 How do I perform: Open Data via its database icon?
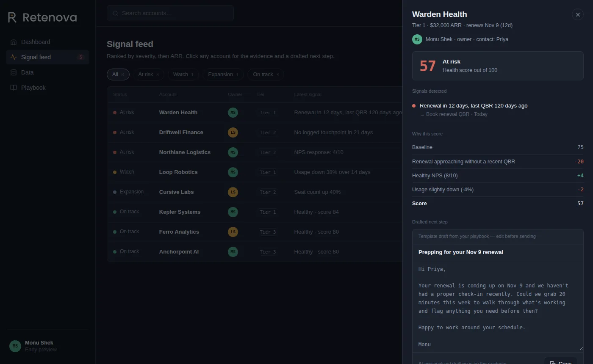click(14, 72)
